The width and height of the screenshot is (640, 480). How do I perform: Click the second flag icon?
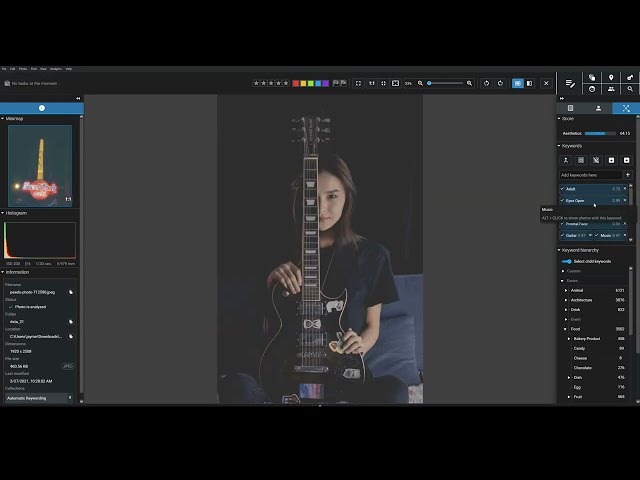click(x=343, y=83)
